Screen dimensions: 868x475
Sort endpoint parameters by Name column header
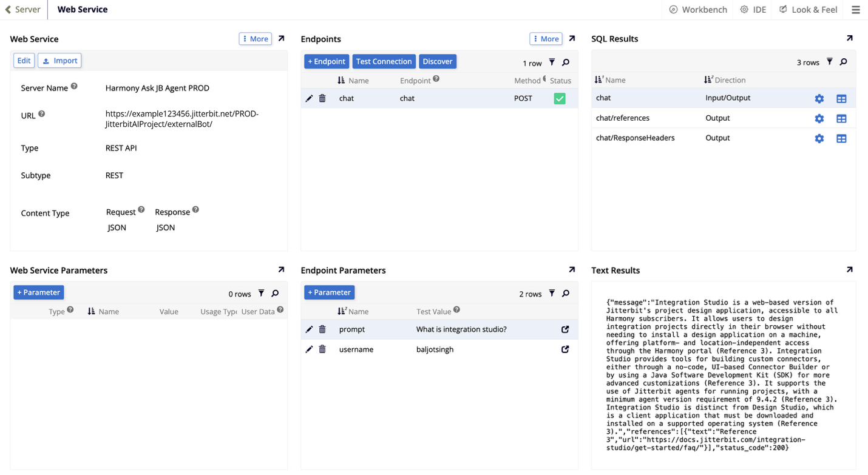[x=358, y=311]
